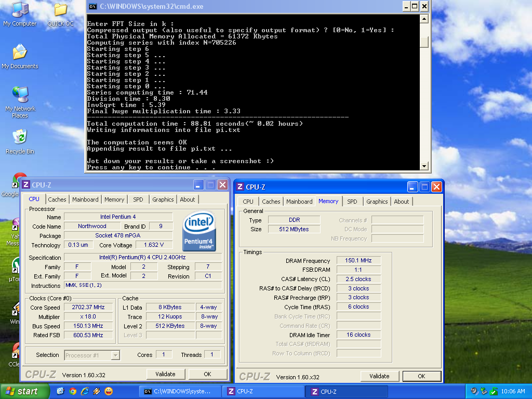Open Graphics tab in the left CPU-Z window

coord(163,199)
